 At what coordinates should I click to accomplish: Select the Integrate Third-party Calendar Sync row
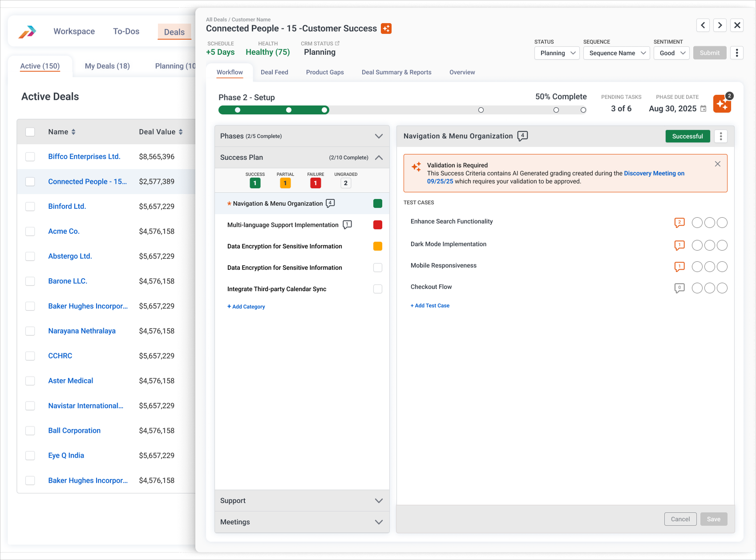(302, 289)
